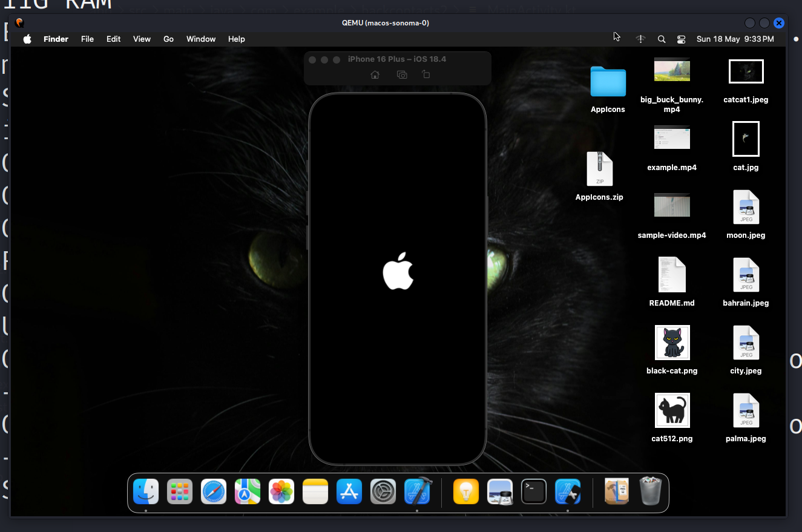The height and width of the screenshot is (532, 802).
Task: Open Maps from the Dock
Action: (248, 491)
